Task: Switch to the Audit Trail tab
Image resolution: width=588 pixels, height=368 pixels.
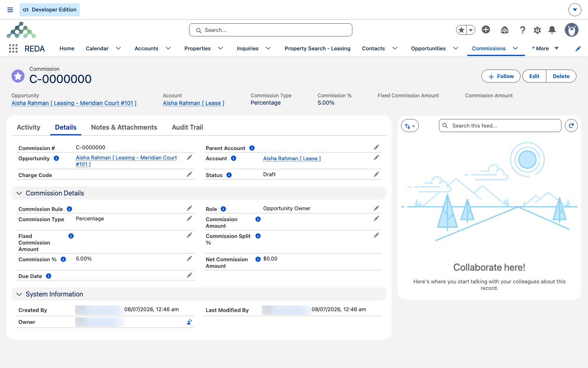Action: tap(187, 127)
